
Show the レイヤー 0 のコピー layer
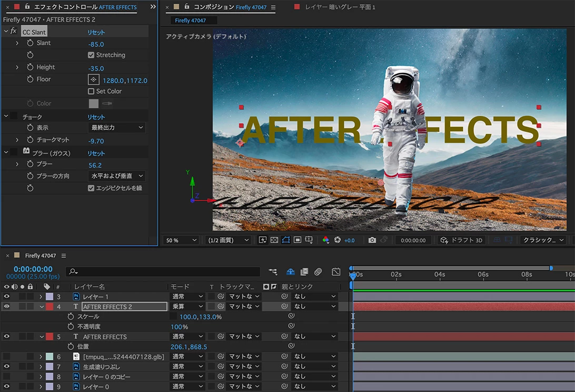tap(7, 376)
